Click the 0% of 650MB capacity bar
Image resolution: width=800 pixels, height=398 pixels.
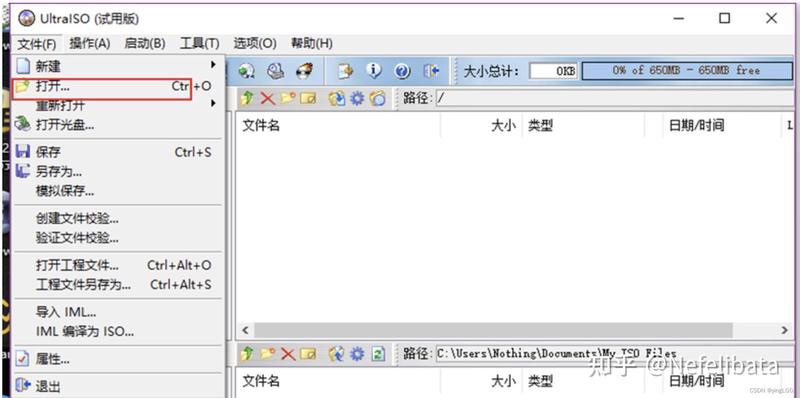coord(687,70)
